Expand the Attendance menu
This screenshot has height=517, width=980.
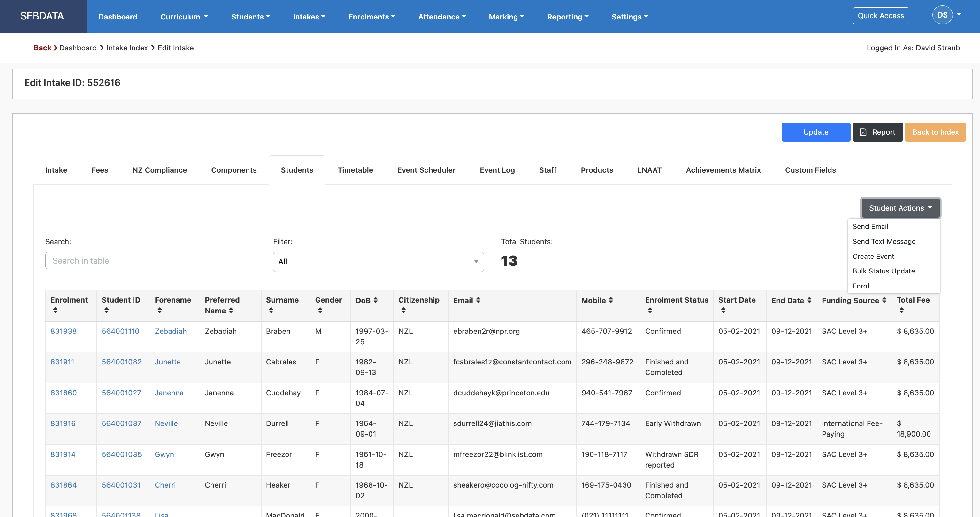442,17
